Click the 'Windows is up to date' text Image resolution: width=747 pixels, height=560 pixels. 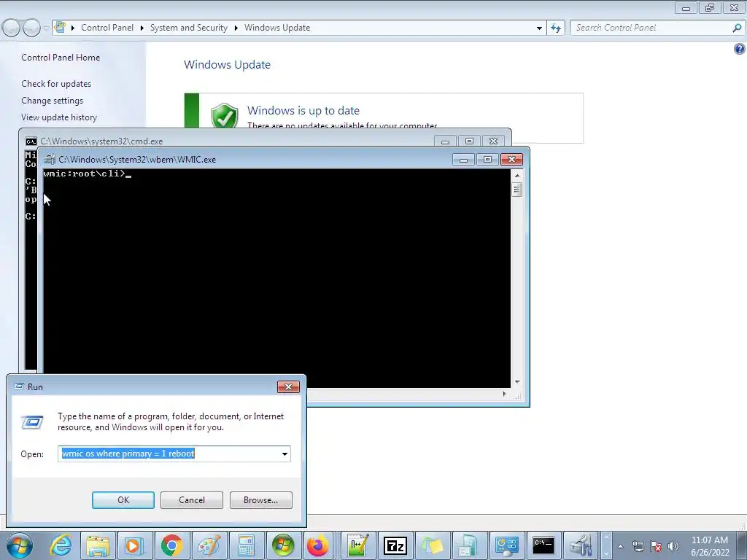pos(303,111)
